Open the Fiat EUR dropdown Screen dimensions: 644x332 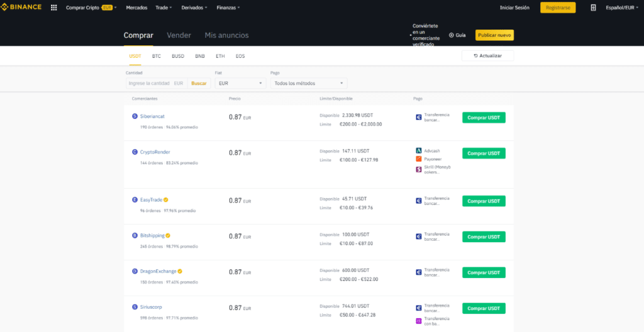(241, 83)
